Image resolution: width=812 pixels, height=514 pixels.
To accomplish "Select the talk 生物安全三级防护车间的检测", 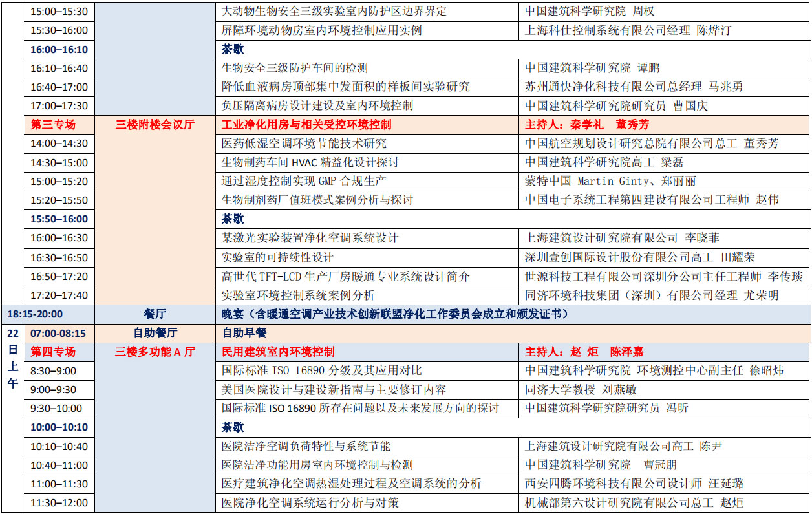I will point(295,68).
